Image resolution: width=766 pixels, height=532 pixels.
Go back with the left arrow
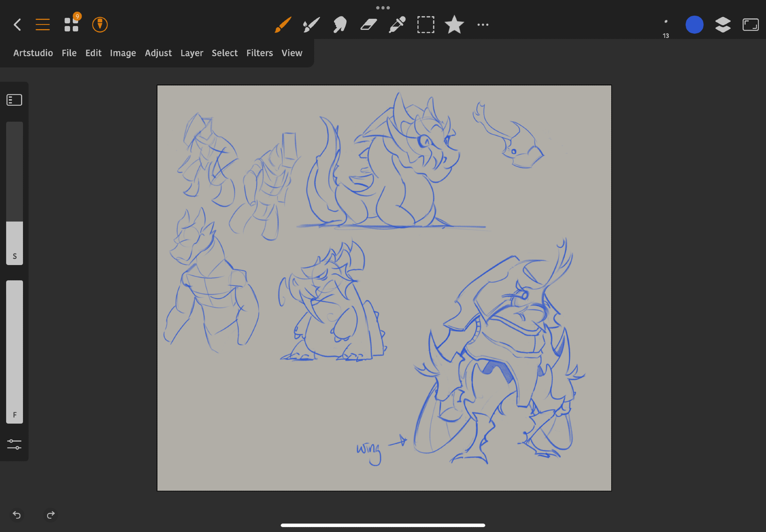tap(17, 25)
